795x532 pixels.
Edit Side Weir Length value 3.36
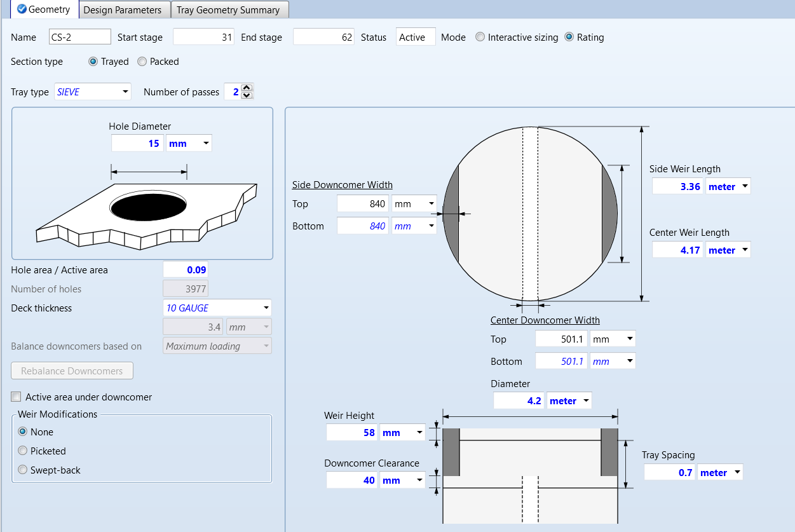click(x=678, y=187)
